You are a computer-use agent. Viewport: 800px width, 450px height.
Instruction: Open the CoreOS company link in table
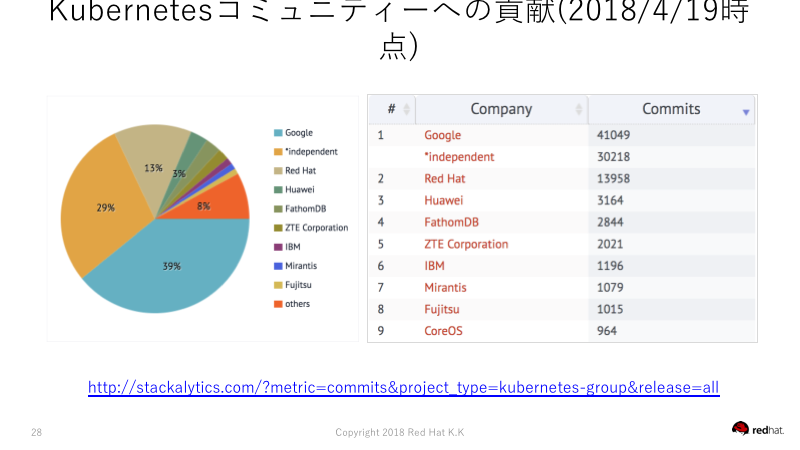coord(443,331)
